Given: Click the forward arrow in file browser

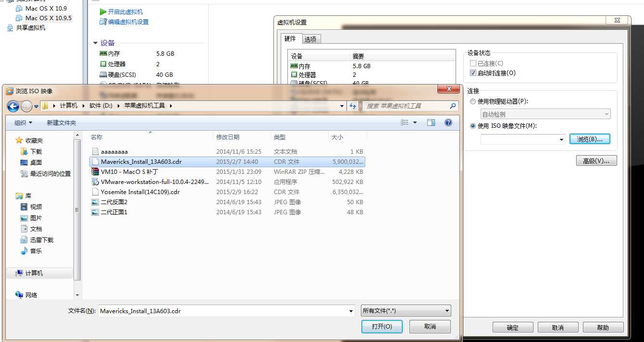Looking at the screenshot, I should [26, 106].
